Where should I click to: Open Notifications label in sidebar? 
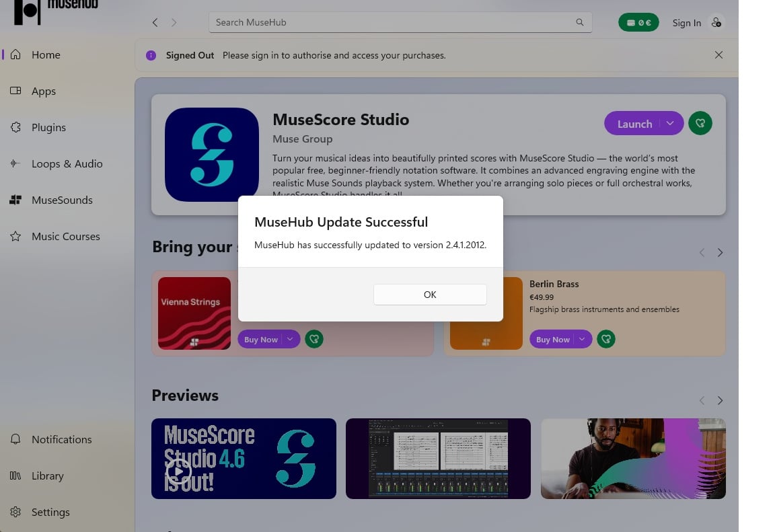click(62, 439)
